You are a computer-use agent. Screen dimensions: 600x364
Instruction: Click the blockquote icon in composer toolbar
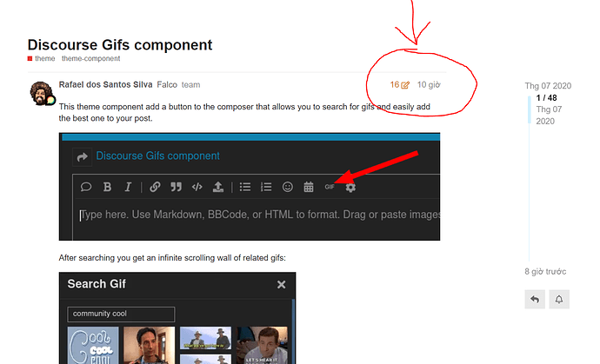pyautogui.click(x=176, y=187)
